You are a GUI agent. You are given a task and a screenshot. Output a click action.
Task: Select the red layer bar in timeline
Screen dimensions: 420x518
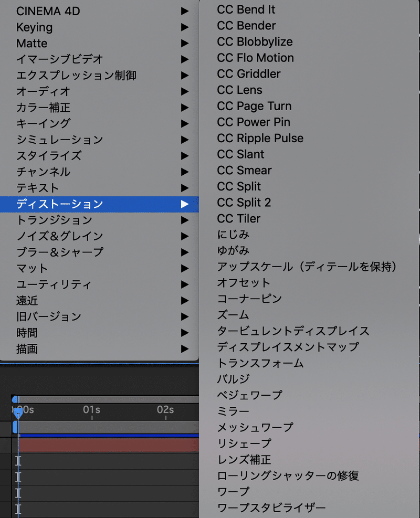pos(109,445)
